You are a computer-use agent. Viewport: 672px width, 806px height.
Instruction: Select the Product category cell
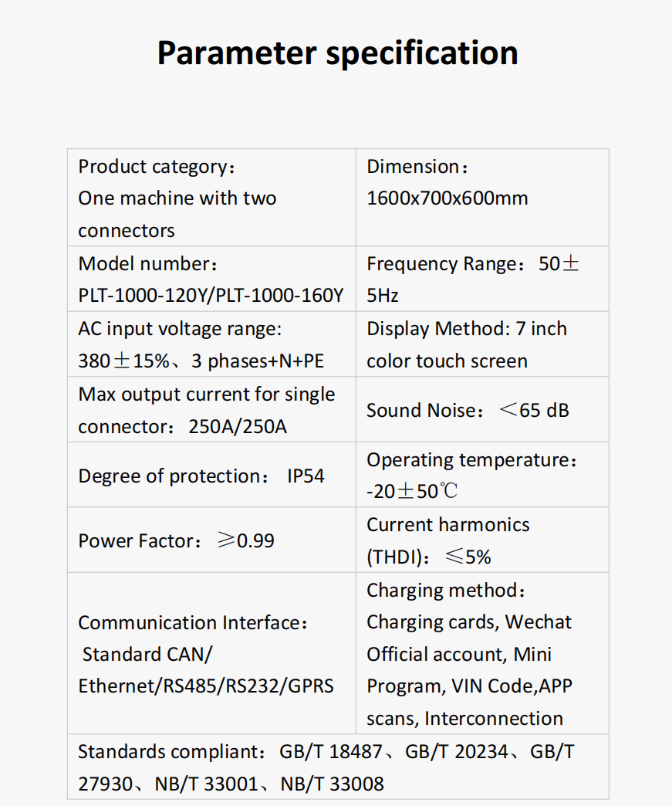[x=211, y=198]
